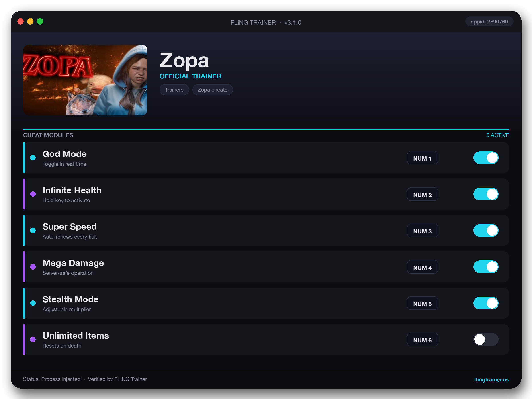Image resolution: width=532 pixels, height=399 pixels.
Task: Open the Trainers tag
Action: [x=174, y=90]
